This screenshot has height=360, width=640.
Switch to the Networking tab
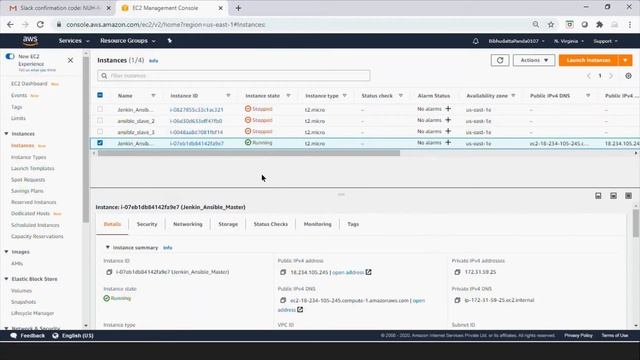188,224
